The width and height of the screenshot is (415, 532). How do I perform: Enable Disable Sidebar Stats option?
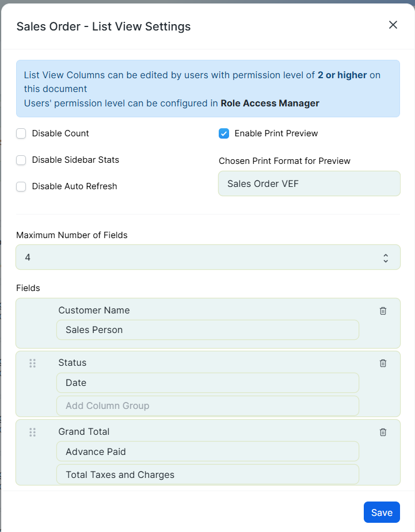coord(21,160)
